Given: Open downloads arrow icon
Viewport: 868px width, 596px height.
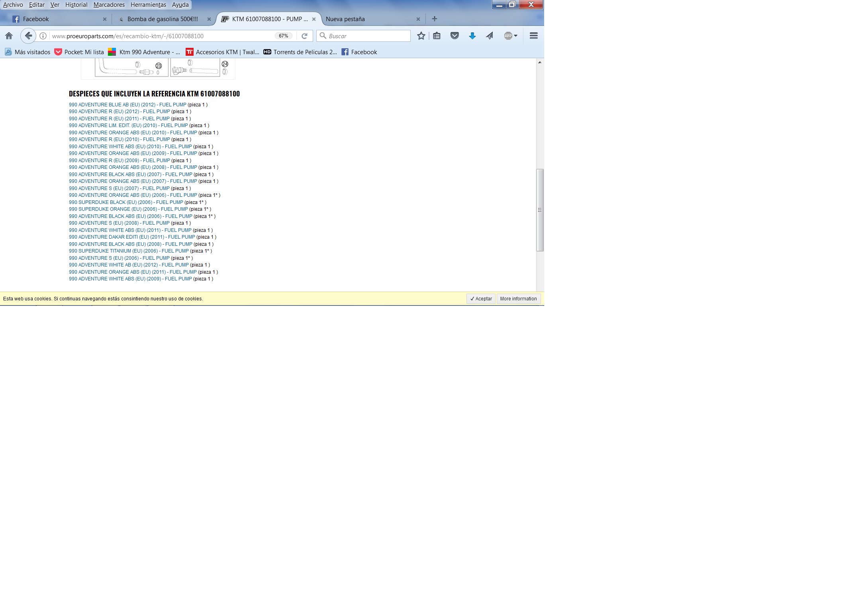Looking at the screenshot, I should 472,36.
